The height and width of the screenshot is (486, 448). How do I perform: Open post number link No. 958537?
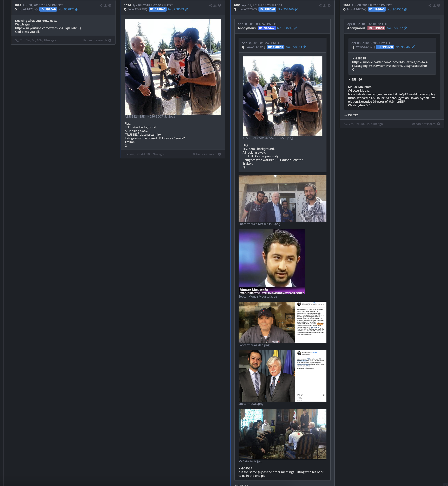395,28
